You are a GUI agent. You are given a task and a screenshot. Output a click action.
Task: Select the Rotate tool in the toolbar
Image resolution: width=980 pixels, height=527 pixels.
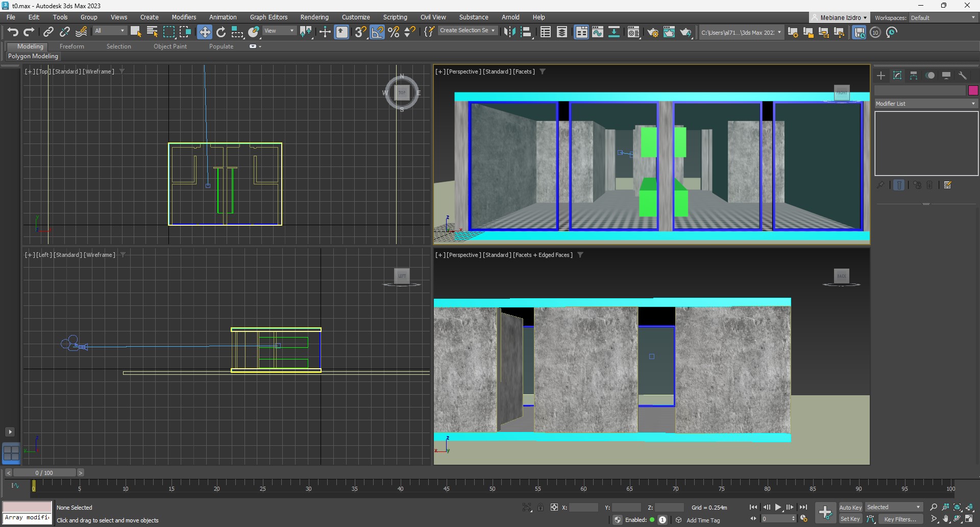[x=221, y=32]
